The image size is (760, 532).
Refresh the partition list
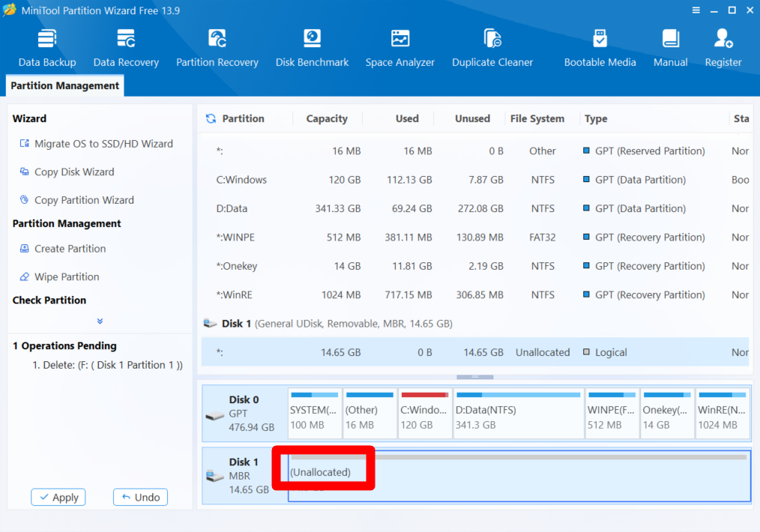point(211,118)
